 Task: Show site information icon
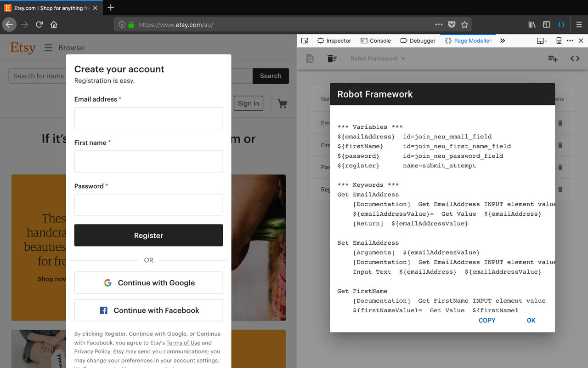tap(122, 24)
